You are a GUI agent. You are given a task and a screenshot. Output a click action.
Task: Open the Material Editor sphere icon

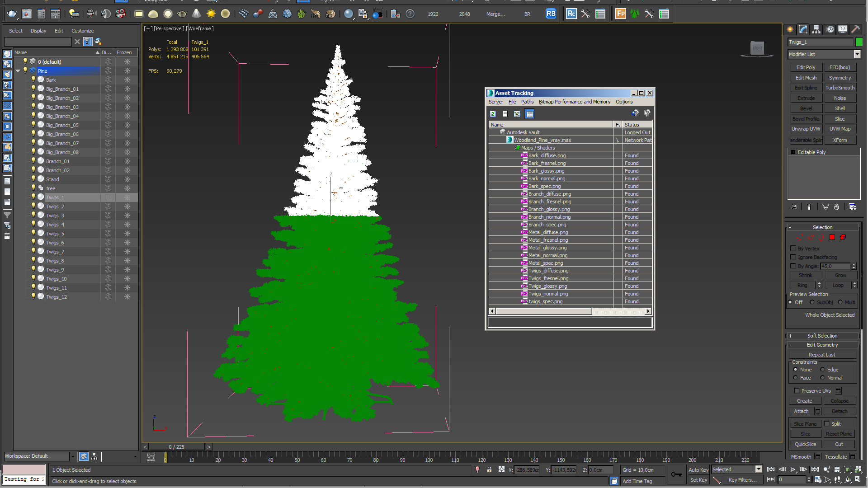[348, 14]
